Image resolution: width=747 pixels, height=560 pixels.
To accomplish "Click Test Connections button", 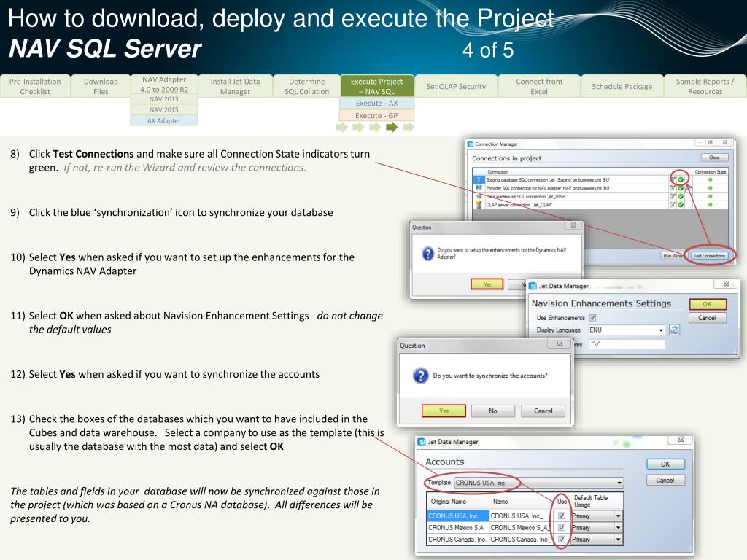I will point(709,256).
